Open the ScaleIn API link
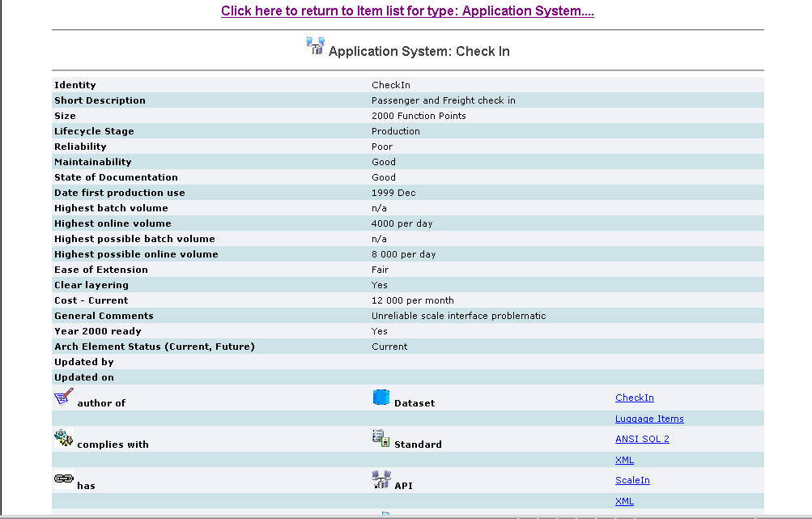This screenshot has height=519, width=812. pyautogui.click(x=632, y=480)
